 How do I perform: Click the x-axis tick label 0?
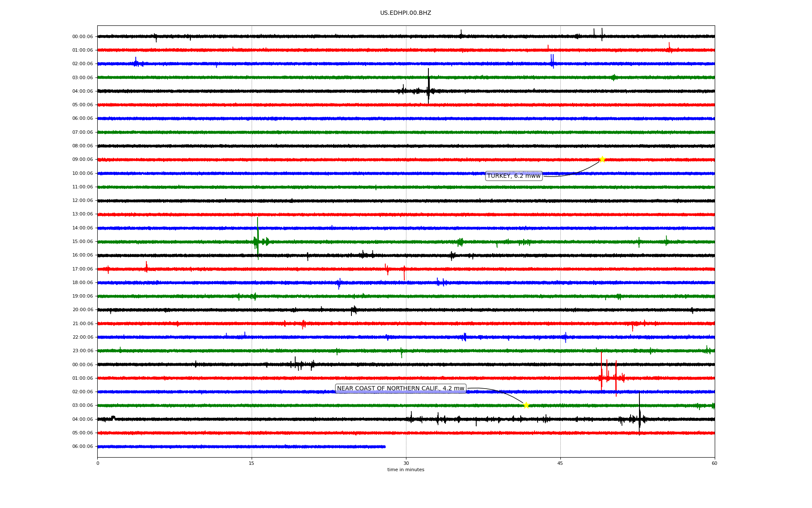click(98, 463)
